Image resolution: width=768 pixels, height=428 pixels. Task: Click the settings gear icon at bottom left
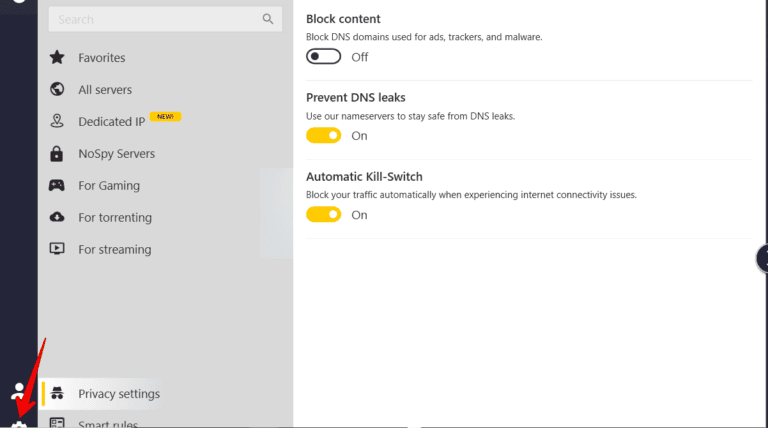(x=19, y=422)
